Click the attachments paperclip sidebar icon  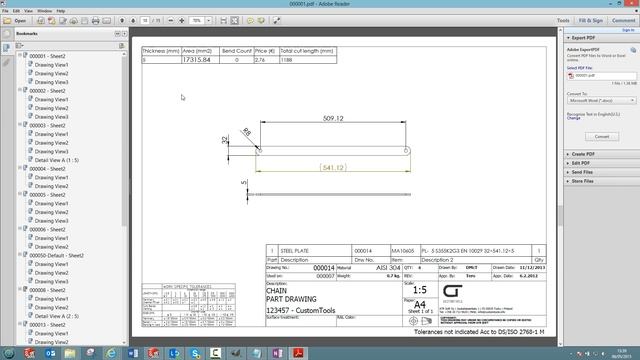[x=7, y=62]
